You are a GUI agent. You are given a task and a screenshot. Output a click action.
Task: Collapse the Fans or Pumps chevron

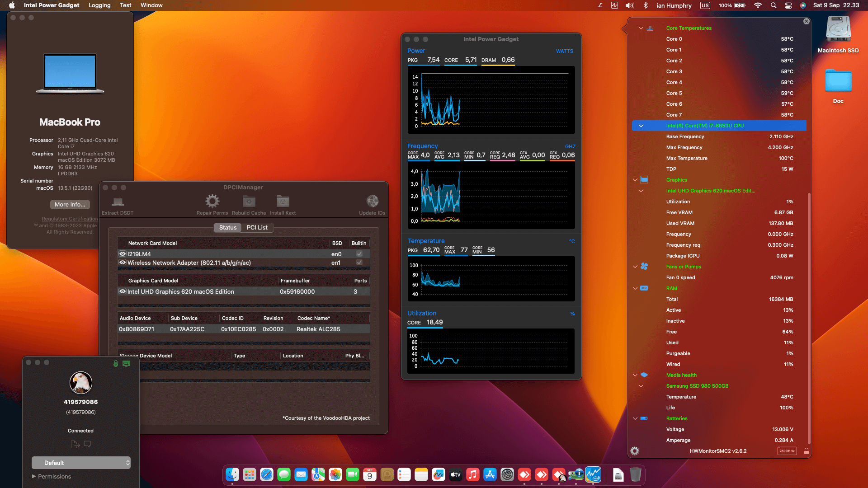635,267
